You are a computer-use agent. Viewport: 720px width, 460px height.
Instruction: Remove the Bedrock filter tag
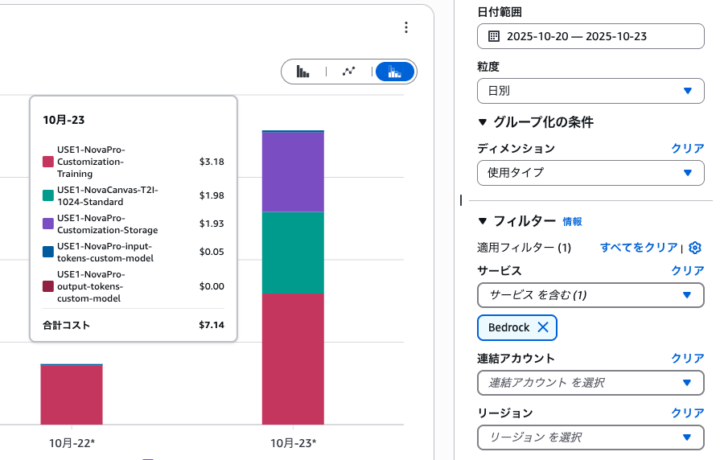543,327
